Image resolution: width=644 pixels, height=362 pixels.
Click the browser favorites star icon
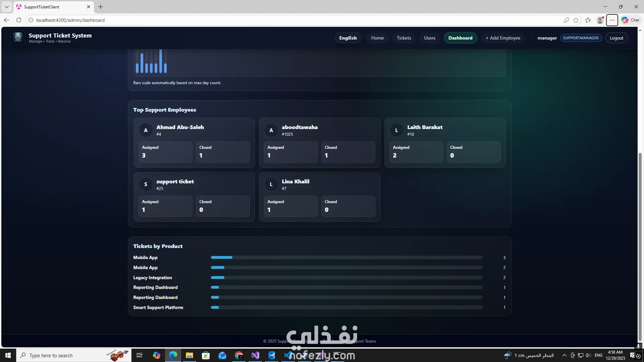coord(576,20)
